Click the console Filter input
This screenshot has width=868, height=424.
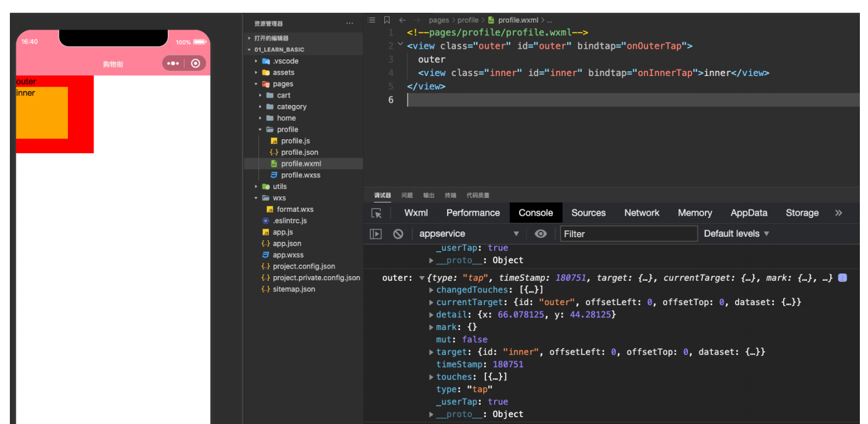tap(629, 234)
